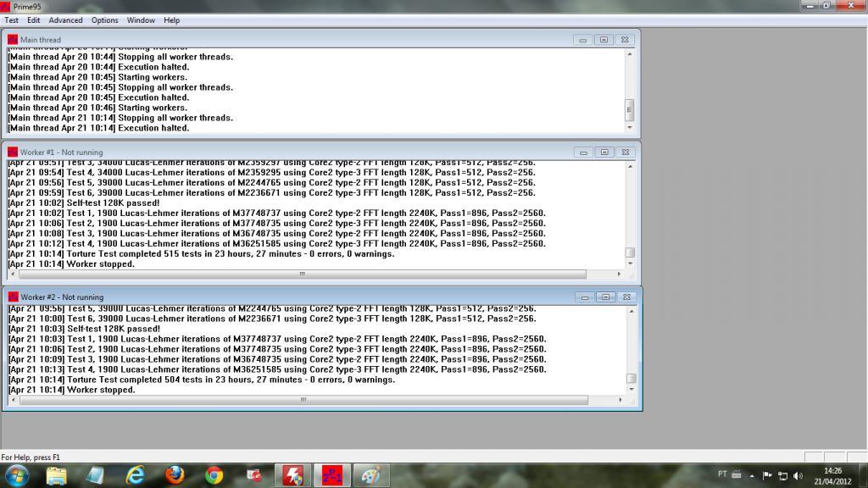Viewport: 868px width, 488px height.
Task: Switch to Prime95 taskbar button
Action: coord(332,475)
